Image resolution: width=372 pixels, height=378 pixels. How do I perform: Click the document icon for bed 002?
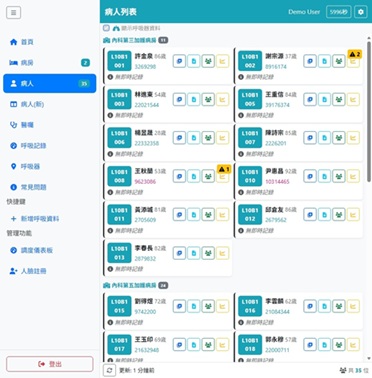324,61
